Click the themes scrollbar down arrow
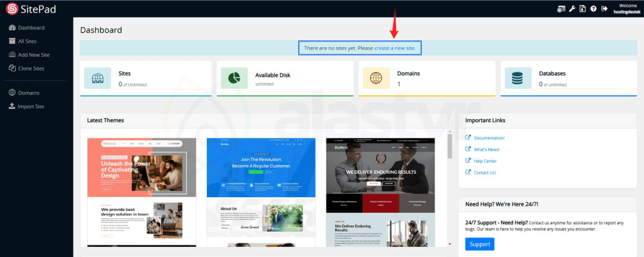 point(450,244)
